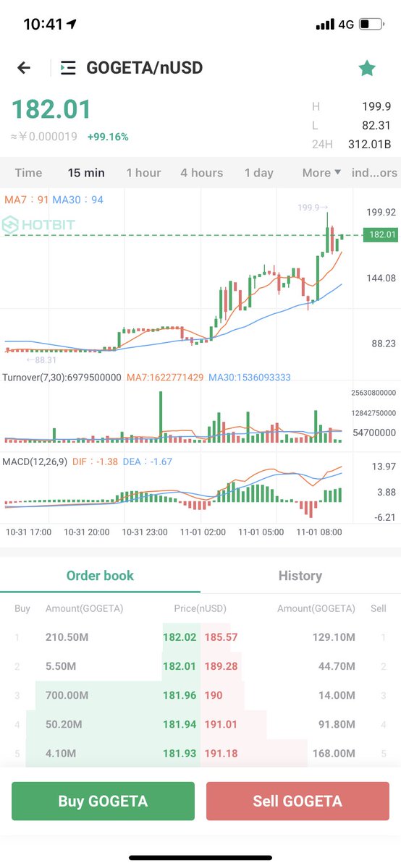Select the 15 min interval

(x=86, y=173)
